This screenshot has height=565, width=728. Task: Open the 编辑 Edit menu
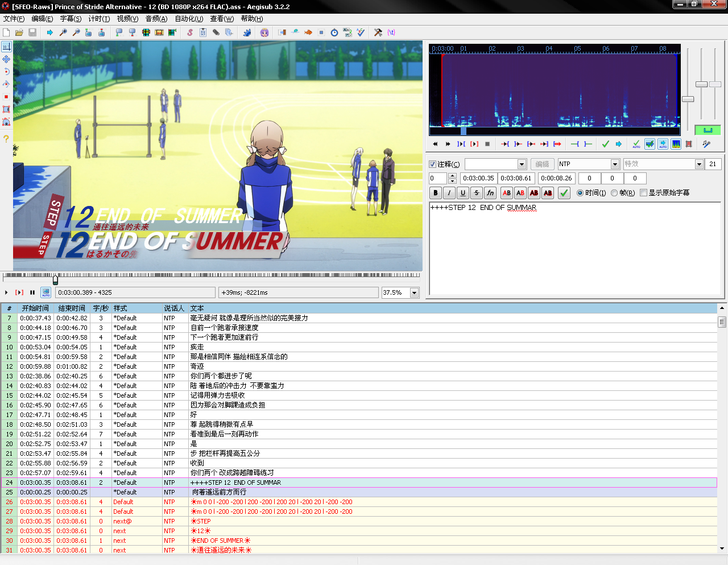point(42,19)
